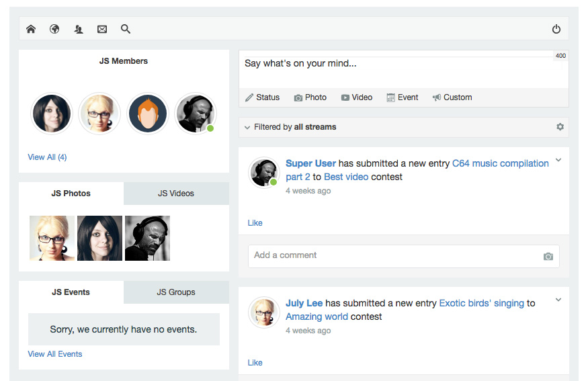Open blonde woman photo in JS Photos
Viewport: 588px width, 381px height.
point(52,238)
